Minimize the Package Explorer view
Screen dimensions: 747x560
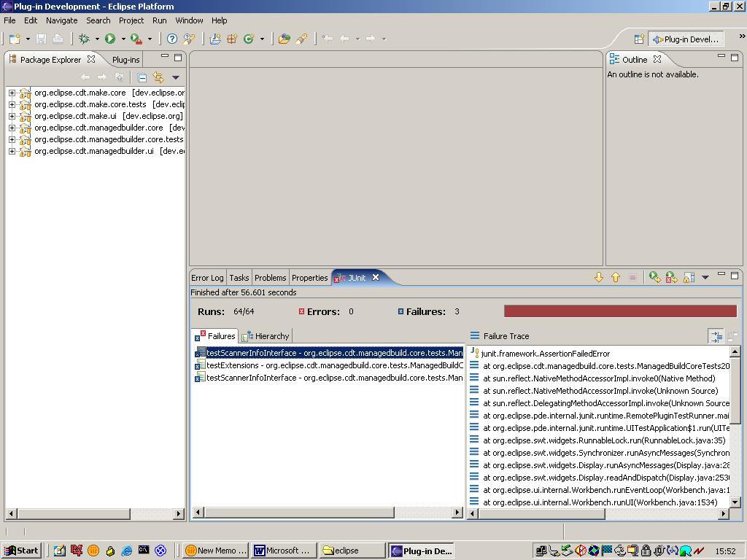(165, 56)
